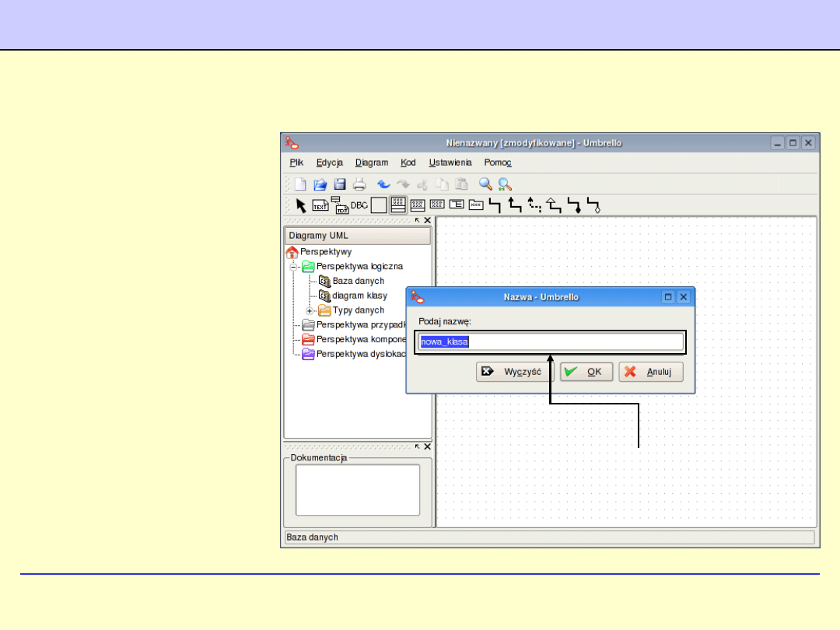Viewport: 840px width, 630px height.
Task: Click the New document icon
Action: point(300,184)
